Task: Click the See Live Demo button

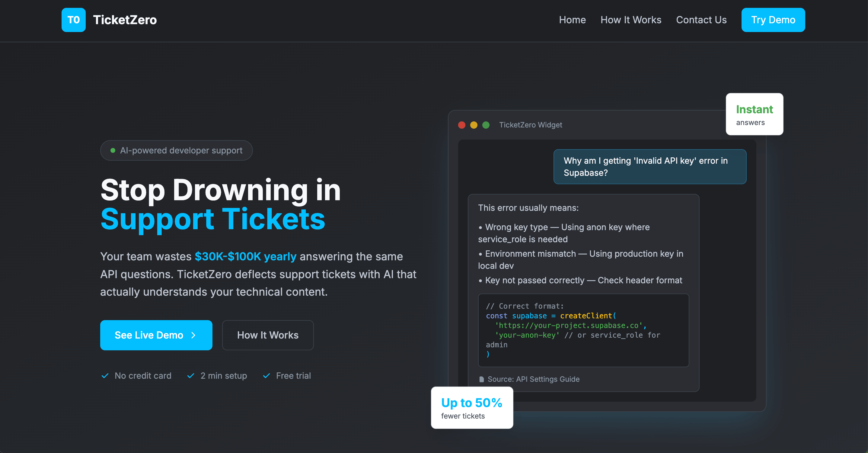Action: coord(156,335)
